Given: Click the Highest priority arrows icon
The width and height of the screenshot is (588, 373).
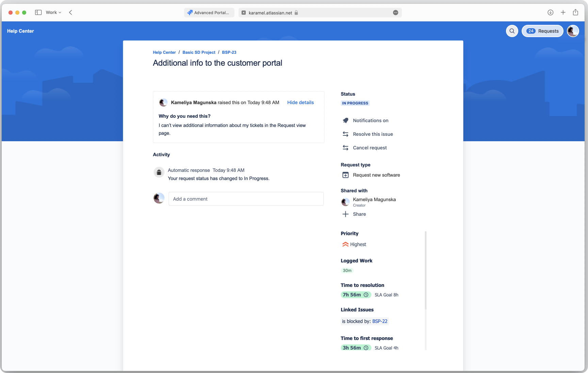Looking at the screenshot, I should [x=345, y=244].
